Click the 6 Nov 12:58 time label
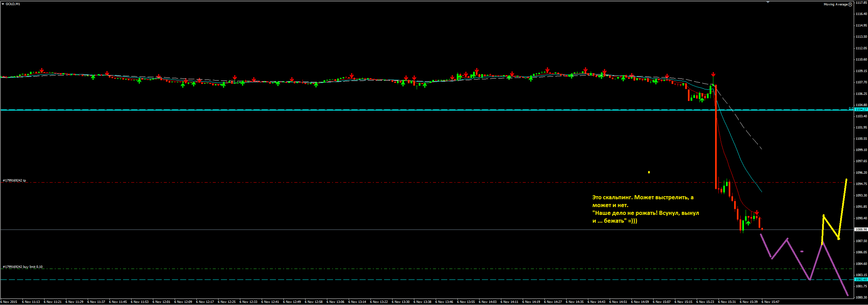The image size is (868, 305). 314,302
